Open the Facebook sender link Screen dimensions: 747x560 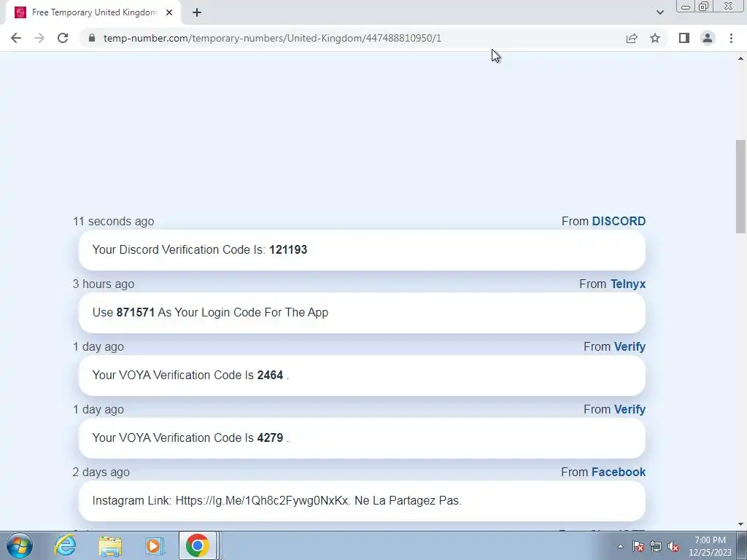pyautogui.click(x=619, y=472)
